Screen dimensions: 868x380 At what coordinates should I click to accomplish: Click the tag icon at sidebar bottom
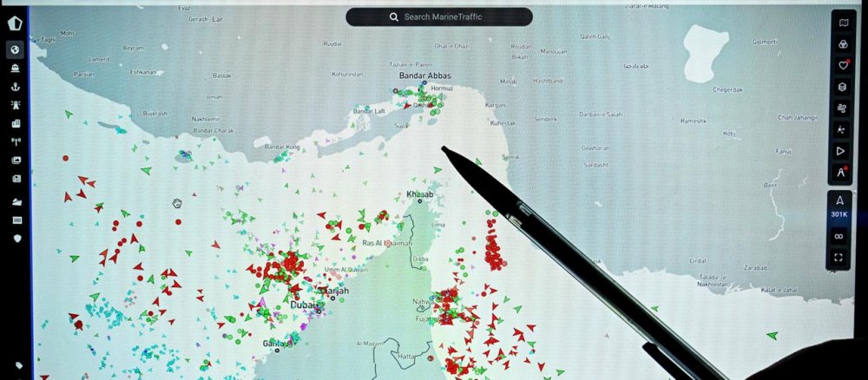(x=19, y=364)
